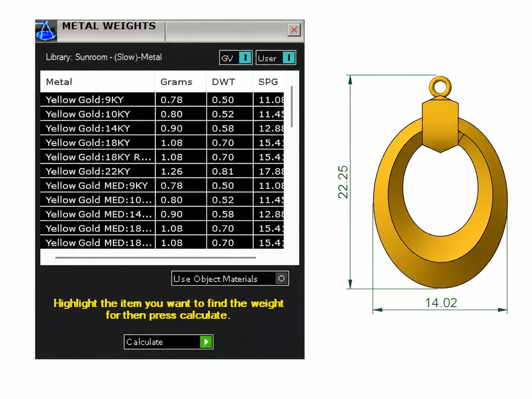Enable the Use Object Materials option

click(x=230, y=278)
